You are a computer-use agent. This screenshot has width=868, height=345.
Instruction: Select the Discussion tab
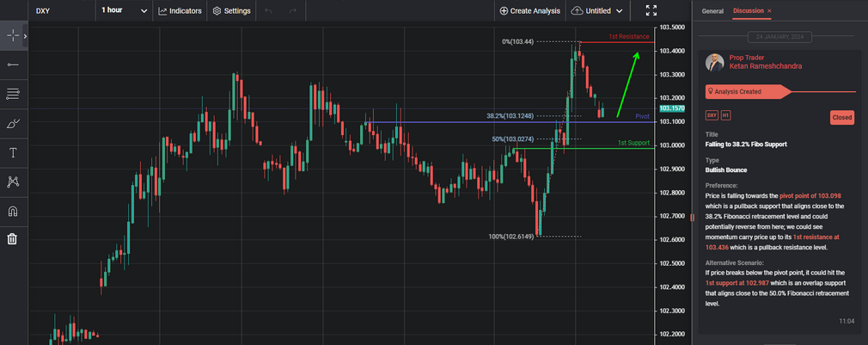tap(748, 10)
